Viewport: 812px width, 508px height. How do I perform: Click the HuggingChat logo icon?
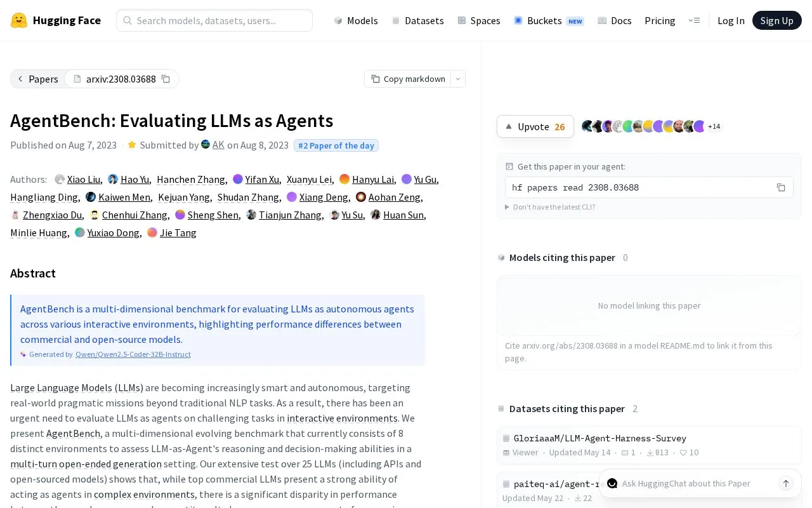pos(612,483)
